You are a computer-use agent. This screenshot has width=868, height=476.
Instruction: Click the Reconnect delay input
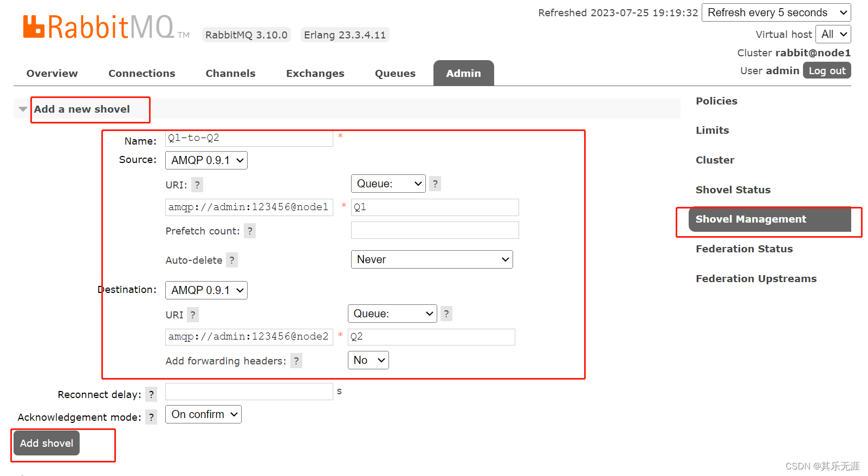(249, 392)
